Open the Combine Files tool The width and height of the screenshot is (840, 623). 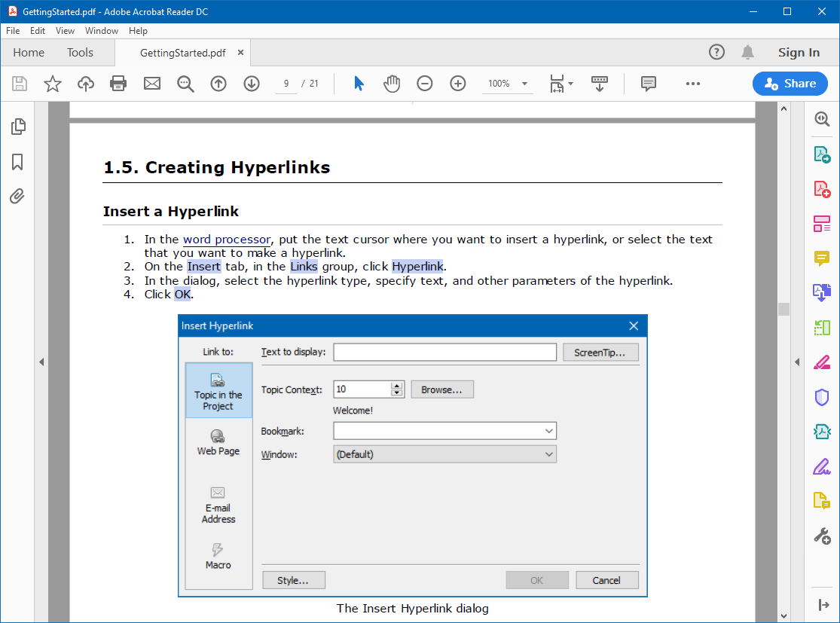[x=822, y=293]
